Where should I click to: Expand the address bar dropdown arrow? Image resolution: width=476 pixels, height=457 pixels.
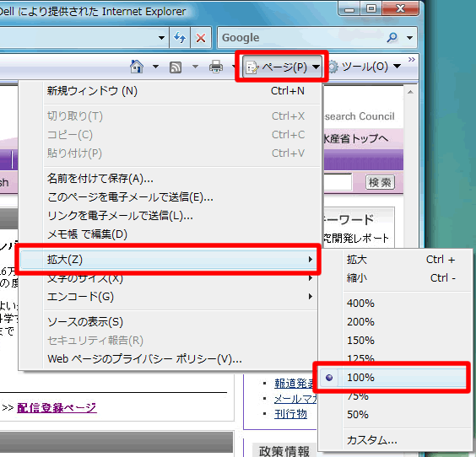coord(161,38)
